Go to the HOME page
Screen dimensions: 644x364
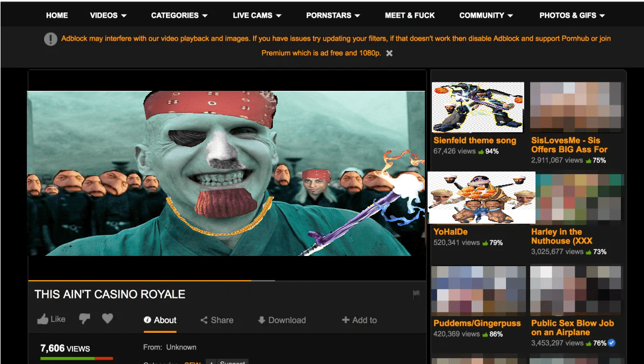coord(57,15)
